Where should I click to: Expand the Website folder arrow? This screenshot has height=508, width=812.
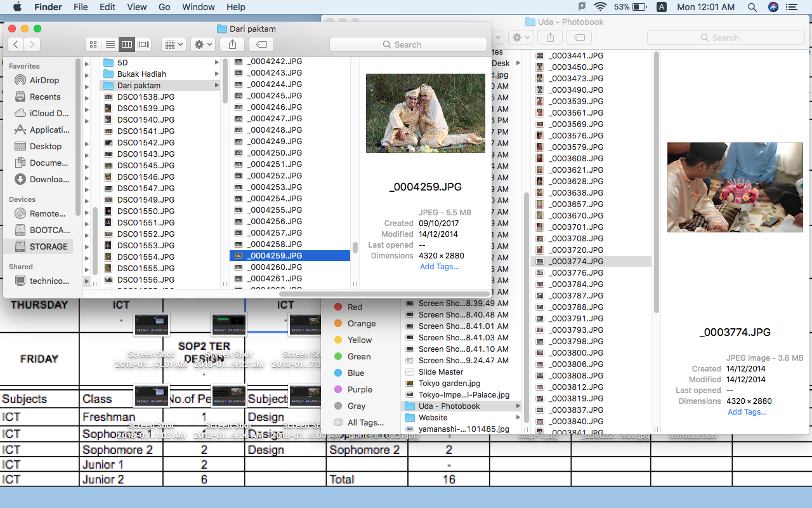coord(518,418)
